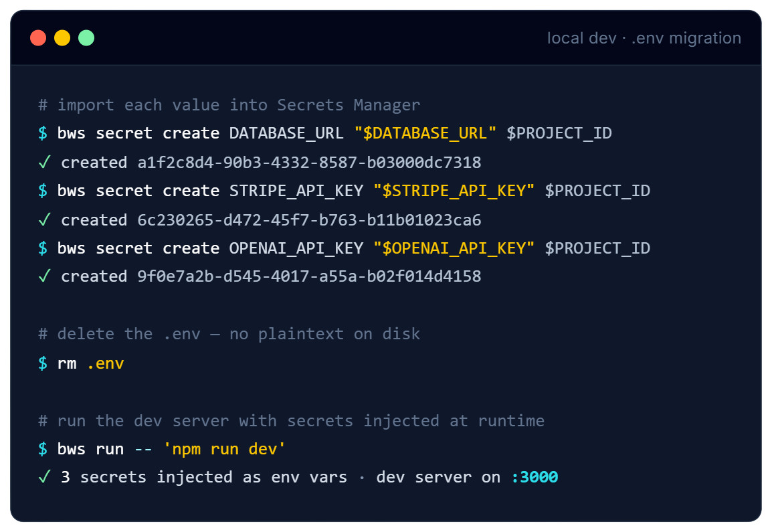Click the prompt $ before 'bws run'
The height and width of the screenshot is (532, 770).
(x=43, y=449)
